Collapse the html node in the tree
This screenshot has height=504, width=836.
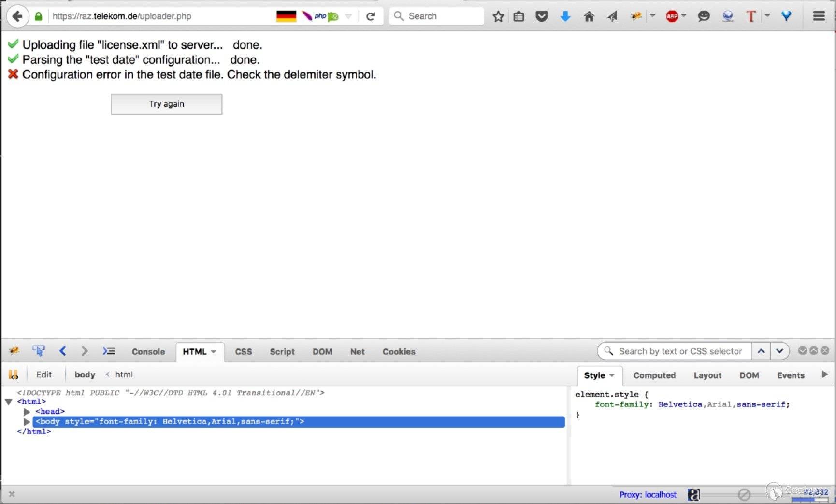[x=9, y=402]
